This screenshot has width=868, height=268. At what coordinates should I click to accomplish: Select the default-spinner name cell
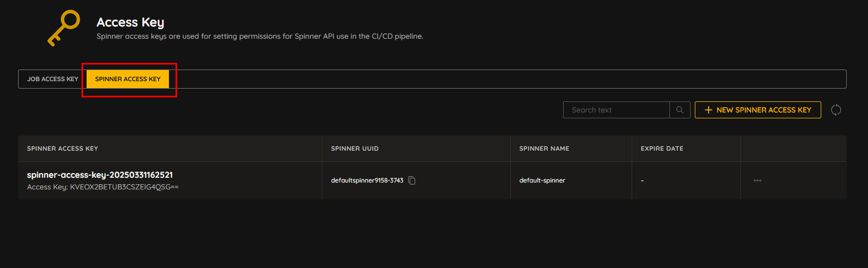(x=542, y=180)
